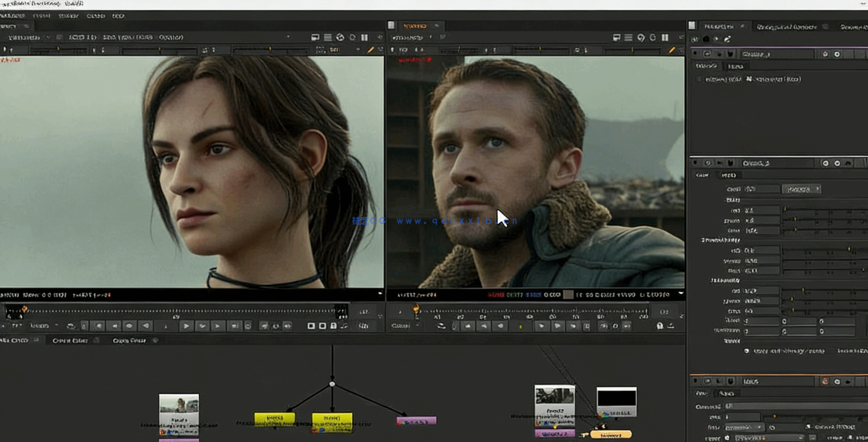Click the pink node in the node graph

click(x=416, y=421)
